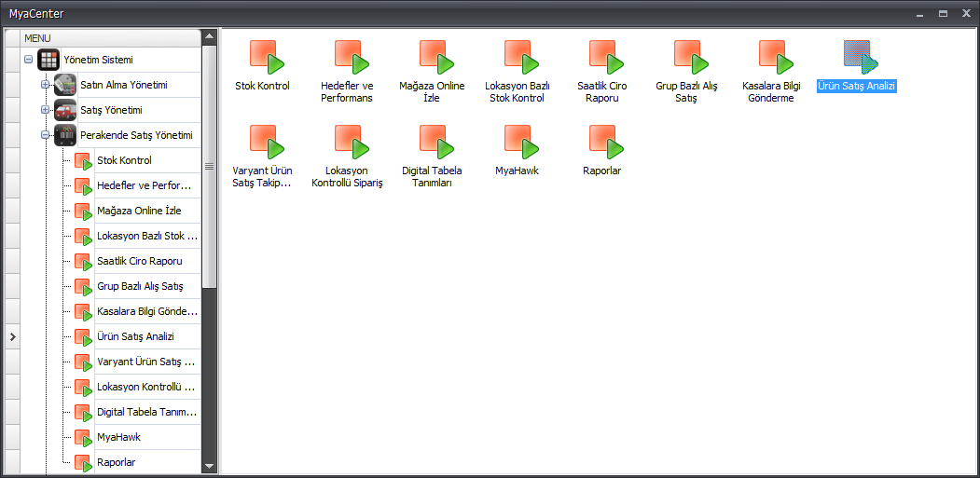Click Saatlik Ciro Raporu icon in menu tree

click(84, 262)
